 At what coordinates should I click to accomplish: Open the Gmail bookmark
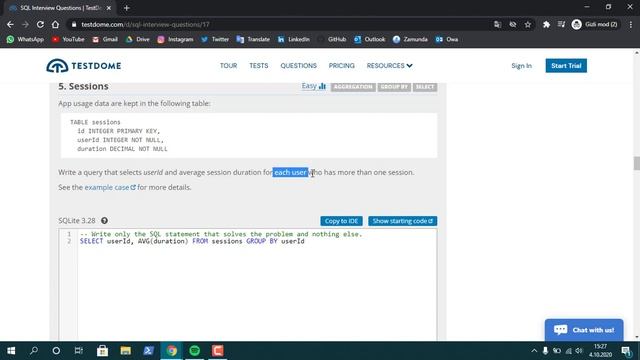tap(105, 39)
